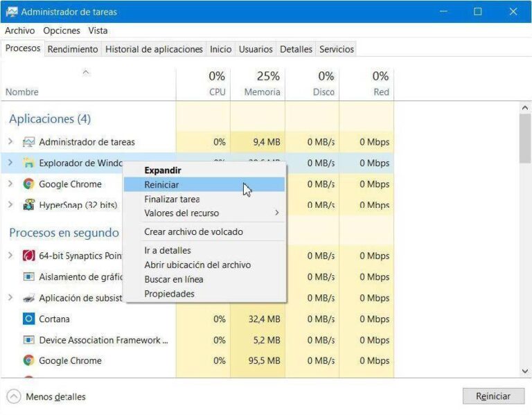
Task: Select Reiniciar from the context menu
Action: [x=161, y=184]
